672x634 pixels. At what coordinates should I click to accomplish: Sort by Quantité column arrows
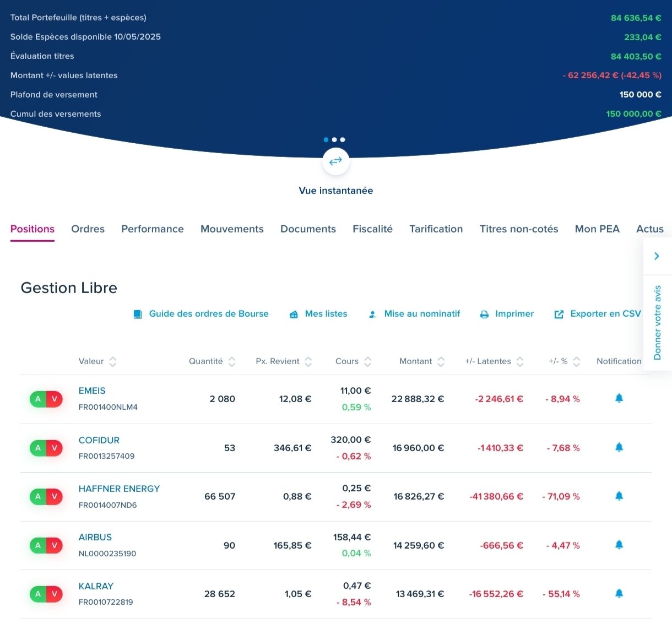click(x=232, y=361)
